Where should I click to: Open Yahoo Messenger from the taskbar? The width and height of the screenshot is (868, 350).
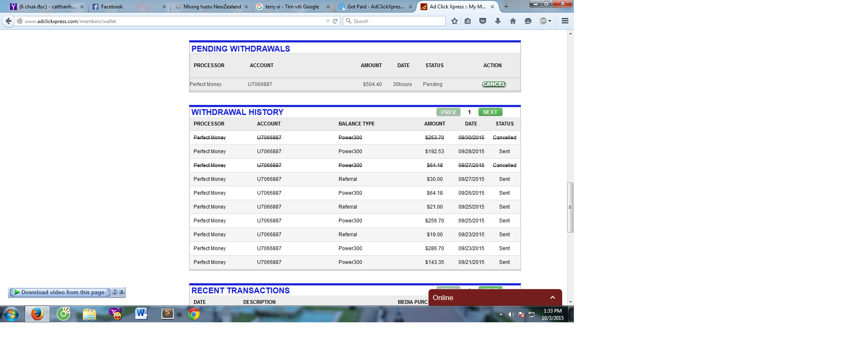[x=116, y=314]
